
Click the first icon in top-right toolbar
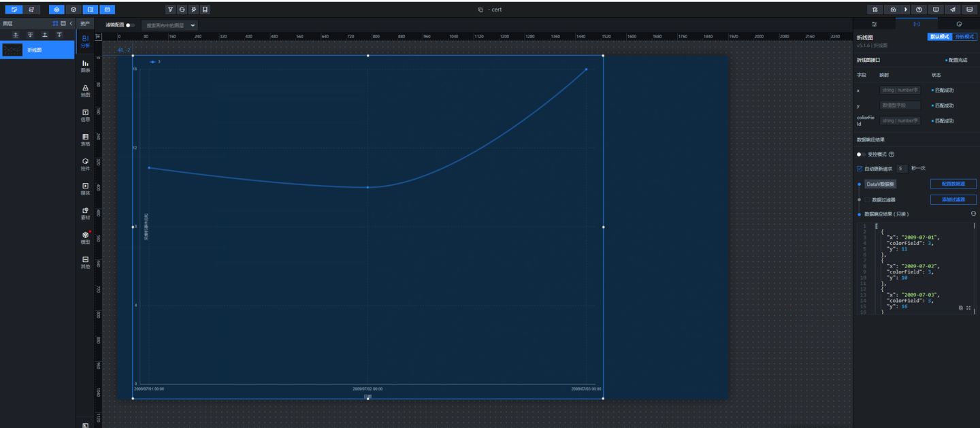click(875, 10)
